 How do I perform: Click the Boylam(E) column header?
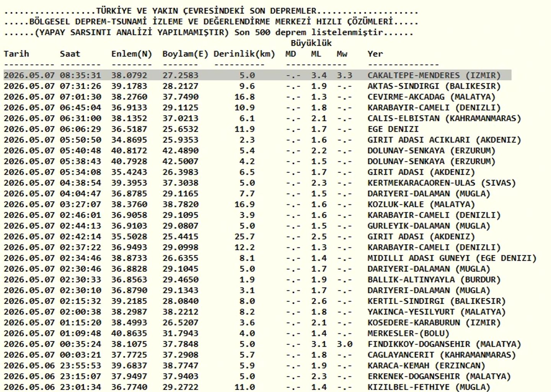pos(185,54)
